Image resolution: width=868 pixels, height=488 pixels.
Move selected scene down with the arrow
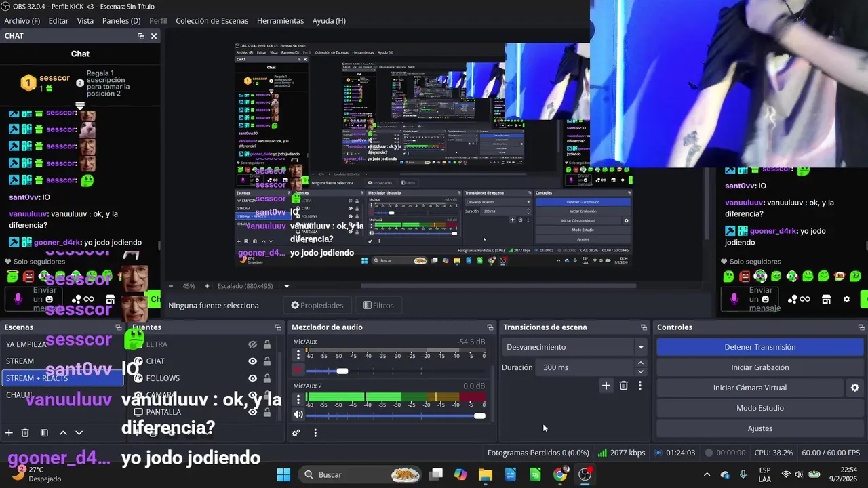point(79,432)
